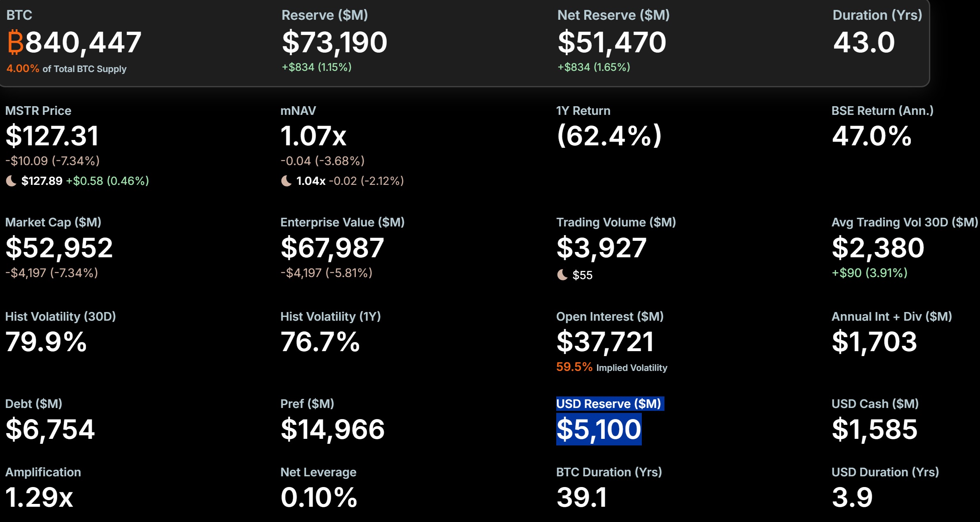Select the highlighted USD Reserve ($M) label
The image size is (980, 522).
point(609,403)
